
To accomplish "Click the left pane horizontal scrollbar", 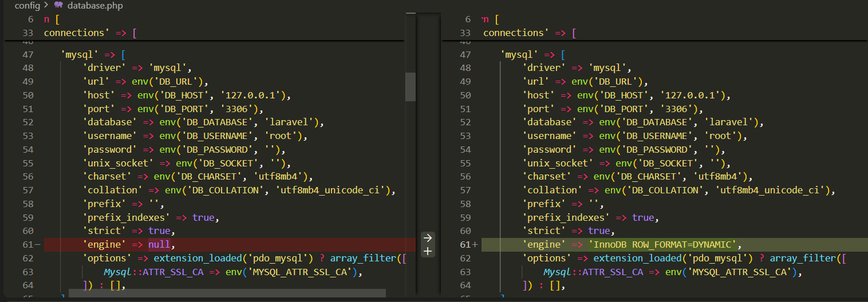I will point(227,293).
